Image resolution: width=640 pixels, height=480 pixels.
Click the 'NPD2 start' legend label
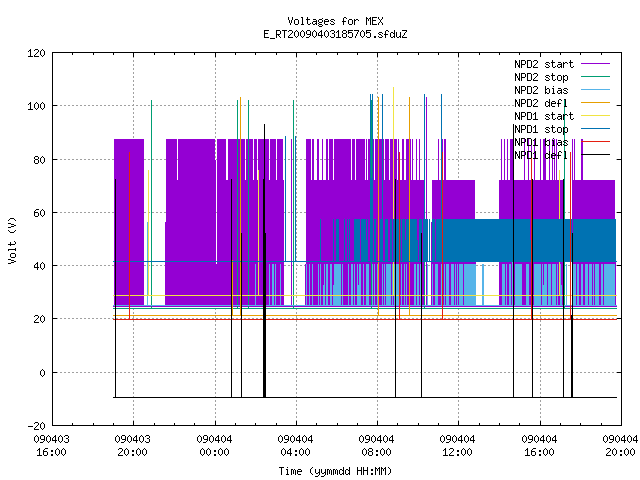pos(544,64)
